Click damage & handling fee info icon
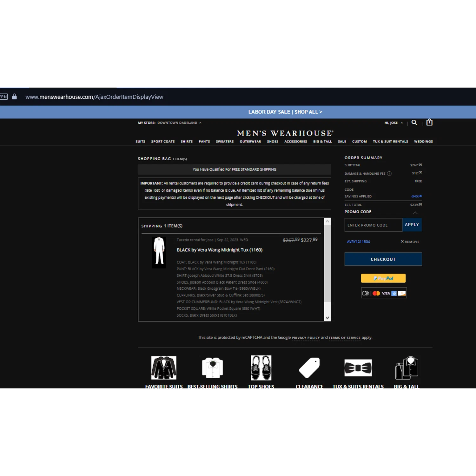476x476 pixels. (389, 174)
